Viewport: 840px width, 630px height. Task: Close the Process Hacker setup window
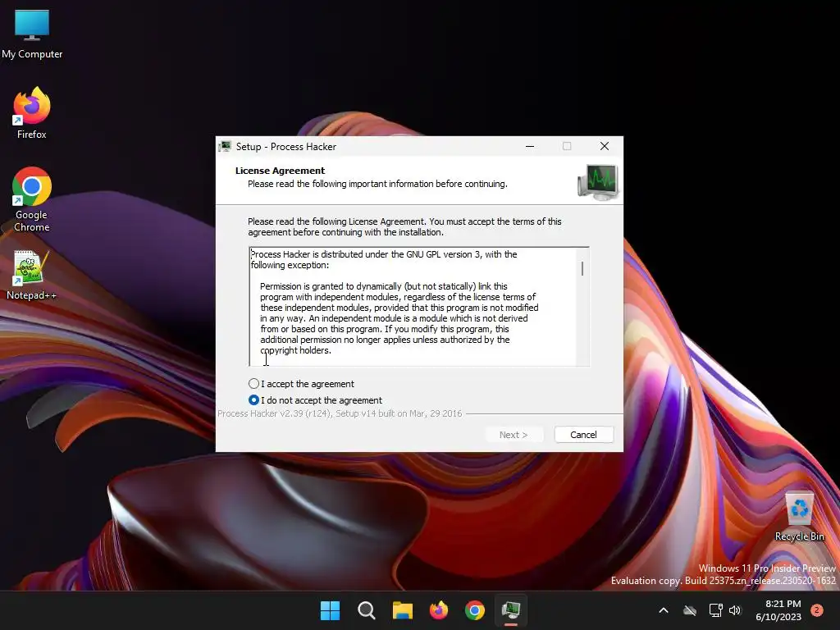point(605,146)
